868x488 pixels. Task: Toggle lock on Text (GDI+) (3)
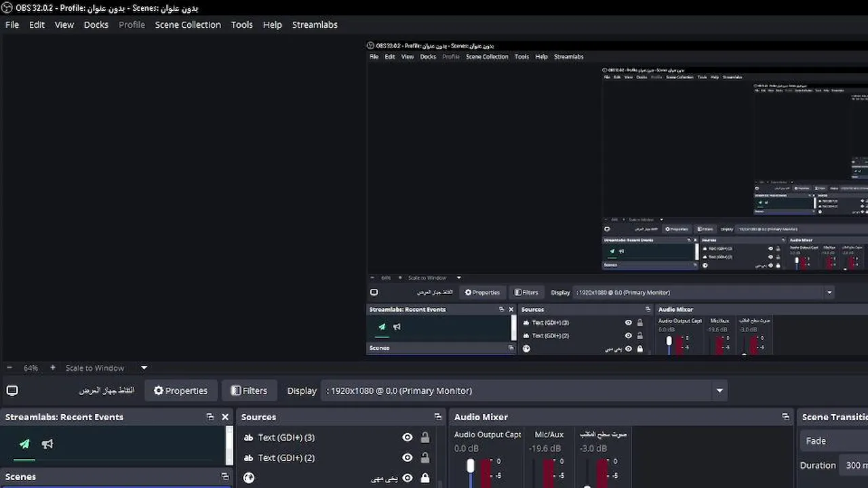click(425, 437)
